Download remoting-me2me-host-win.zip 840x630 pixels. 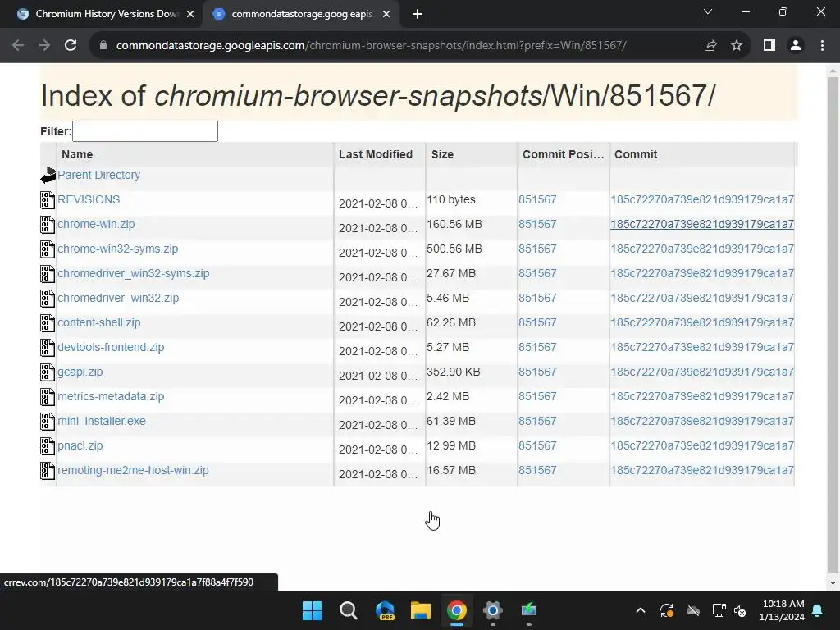(x=133, y=471)
